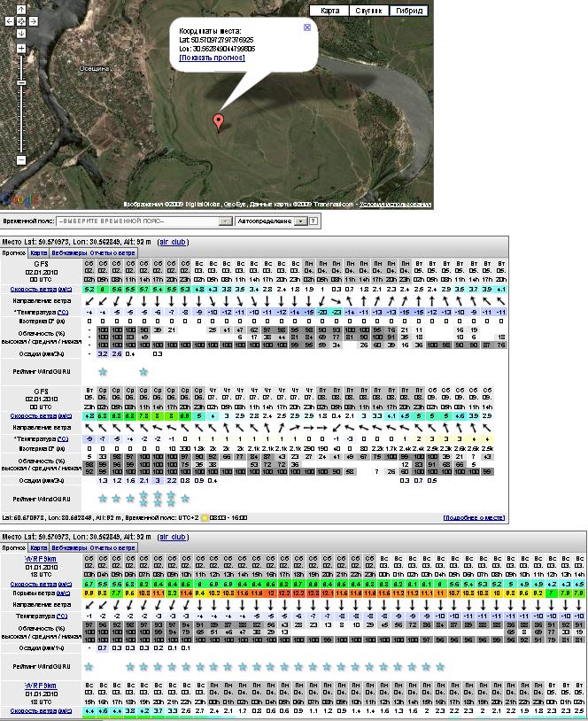Switch map view to Спутник
Viewport: 588px width, 721px height.
coord(367,11)
